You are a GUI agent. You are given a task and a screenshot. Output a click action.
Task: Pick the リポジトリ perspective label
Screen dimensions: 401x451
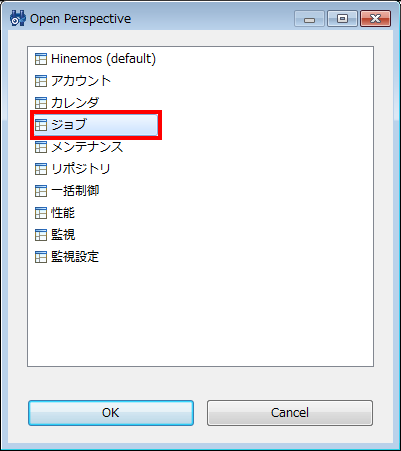click(80, 169)
